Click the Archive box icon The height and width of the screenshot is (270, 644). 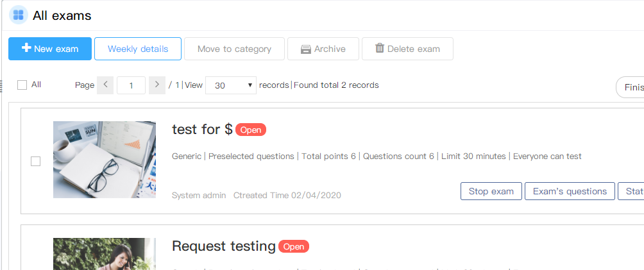(305, 49)
